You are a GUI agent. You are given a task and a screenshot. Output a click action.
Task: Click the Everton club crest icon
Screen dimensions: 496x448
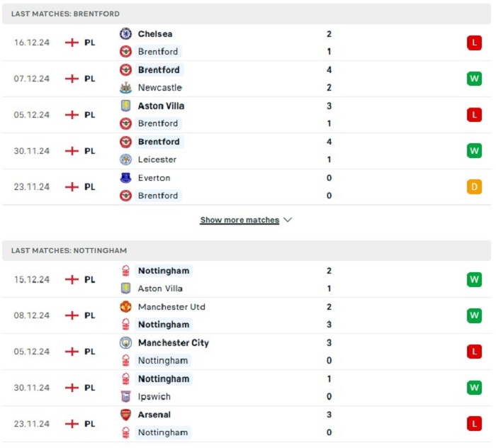coord(125,178)
